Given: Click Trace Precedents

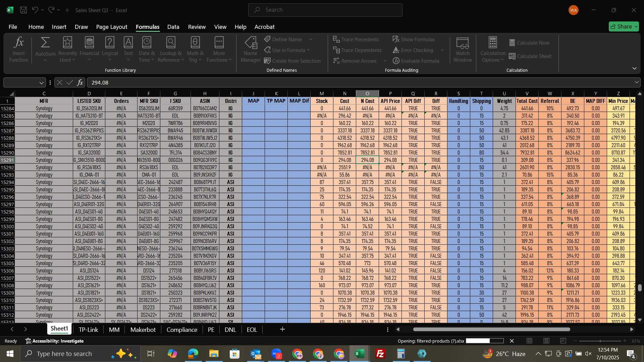Looking at the screenshot, I should pyautogui.click(x=356, y=40).
